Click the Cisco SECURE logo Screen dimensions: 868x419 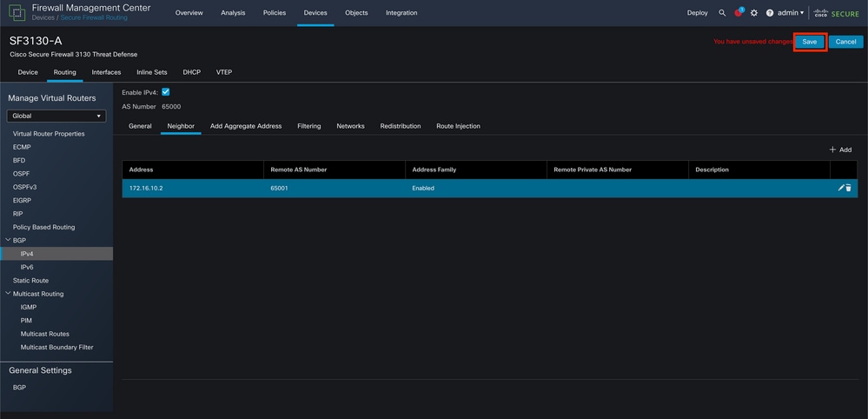pyautogui.click(x=837, y=13)
